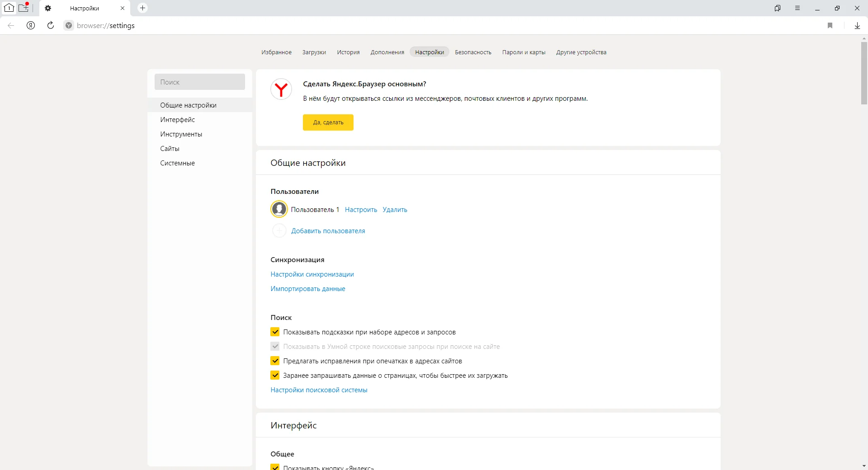
Task: Click the Пользователи subheading
Action: coord(294,192)
